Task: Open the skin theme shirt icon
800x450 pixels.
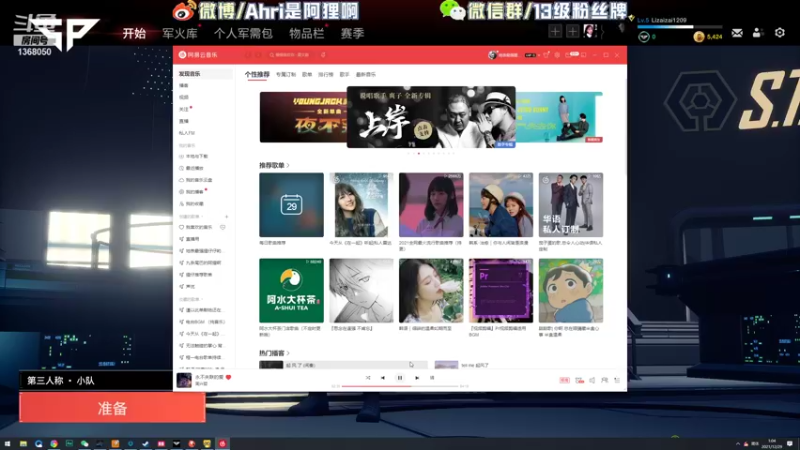Action: [x=546, y=55]
